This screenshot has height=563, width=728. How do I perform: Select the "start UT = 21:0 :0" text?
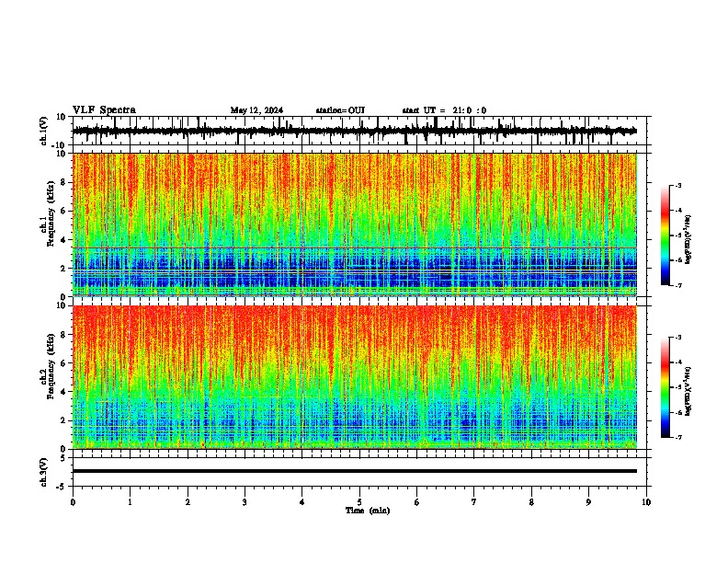[444, 110]
